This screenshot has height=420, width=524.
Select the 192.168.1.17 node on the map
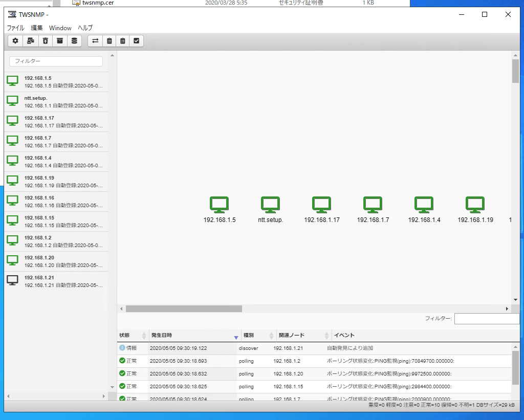(321, 205)
